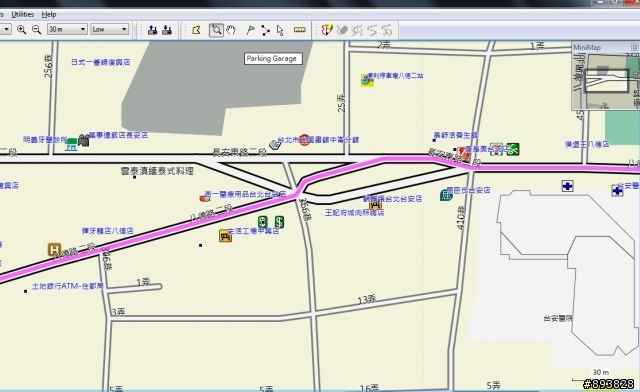
Task: Click the Receive From Device icon
Action: (x=167, y=30)
